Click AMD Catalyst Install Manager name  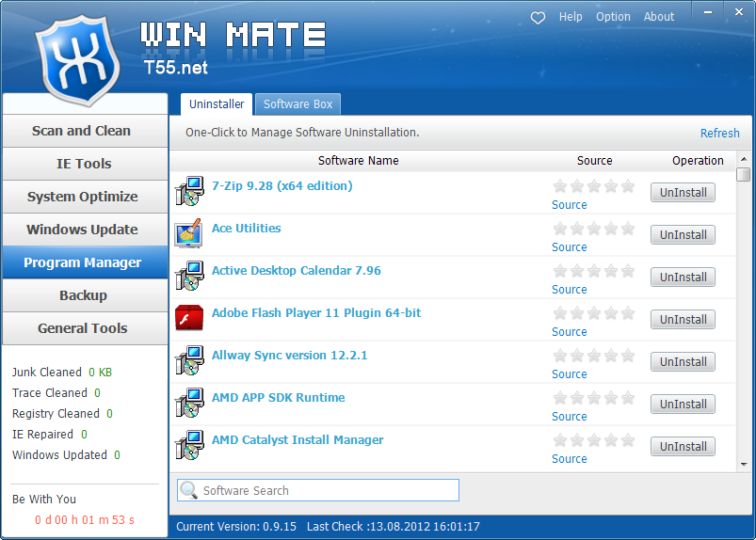(298, 440)
